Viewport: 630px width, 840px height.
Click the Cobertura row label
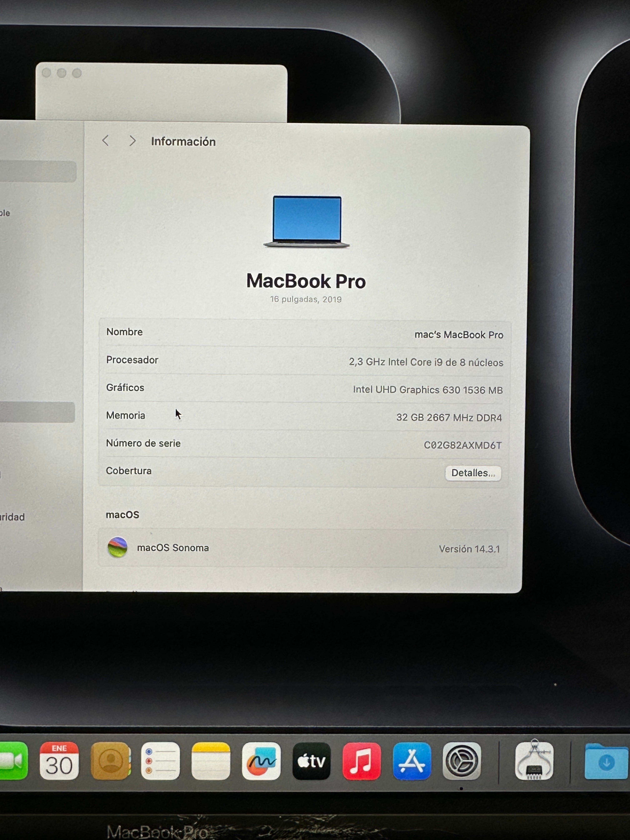pos(129,471)
